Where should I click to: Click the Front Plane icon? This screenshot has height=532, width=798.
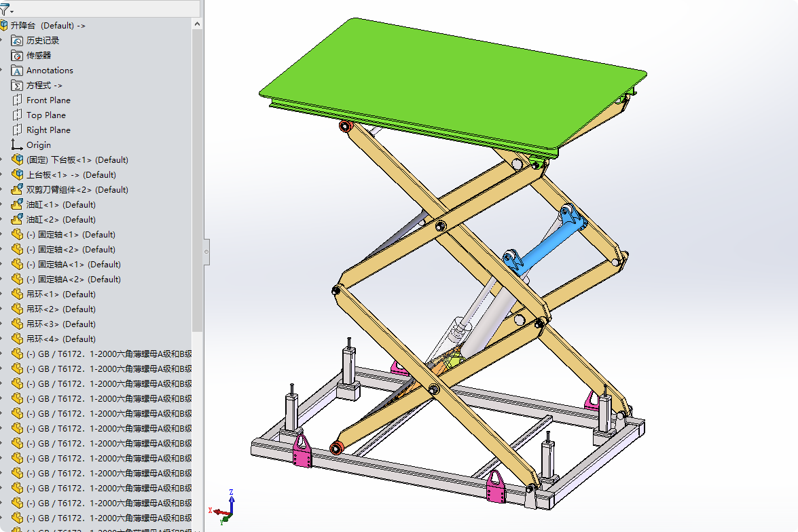17,100
